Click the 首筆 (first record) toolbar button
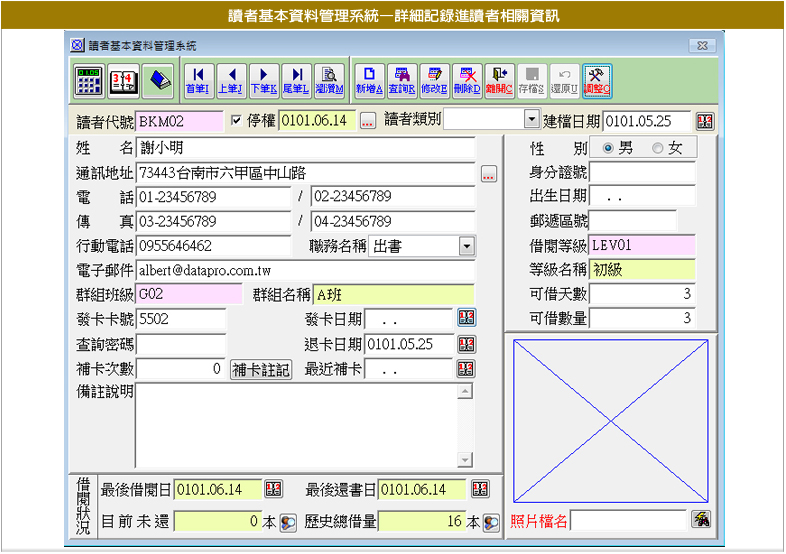This screenshot has width=786, height=554. pyautogui.click(x=198, y=80)
